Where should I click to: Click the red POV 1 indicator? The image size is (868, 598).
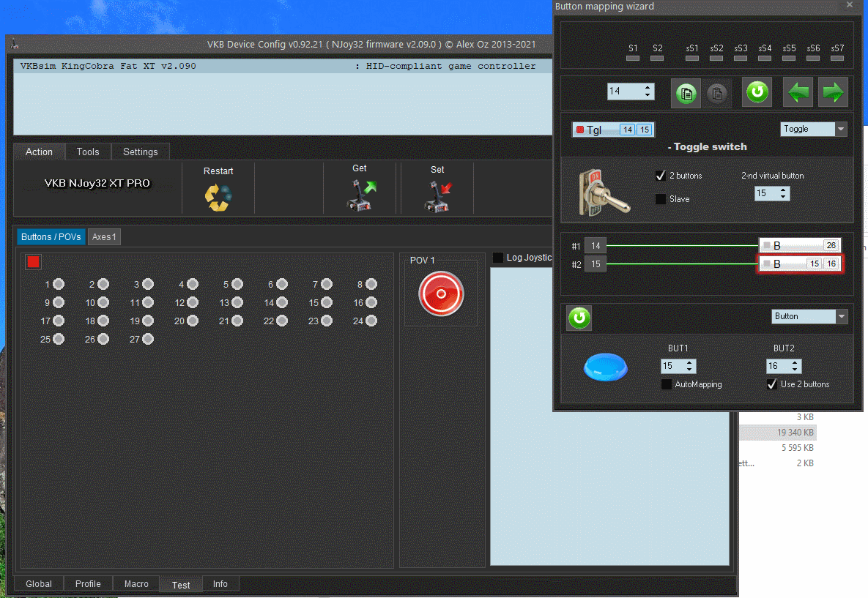(x=441, y=294)
